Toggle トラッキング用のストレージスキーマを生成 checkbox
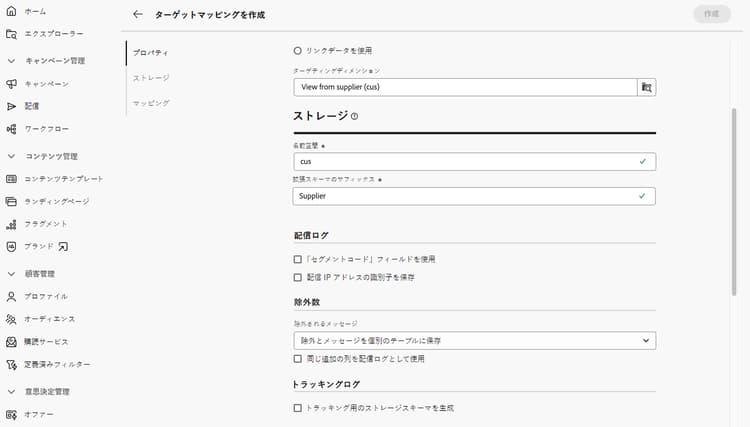The width and height of the screenshot is (750, 427). pyautogui.click(x=298, y=408)
